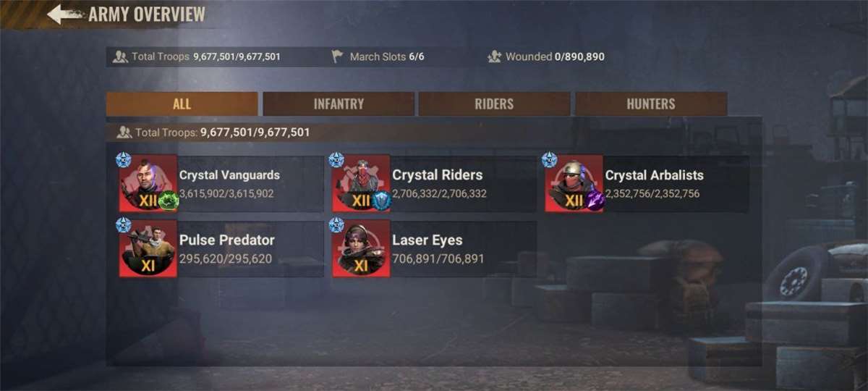Select the All tab
Screen dimensions: 868x391
click(182, 104)
